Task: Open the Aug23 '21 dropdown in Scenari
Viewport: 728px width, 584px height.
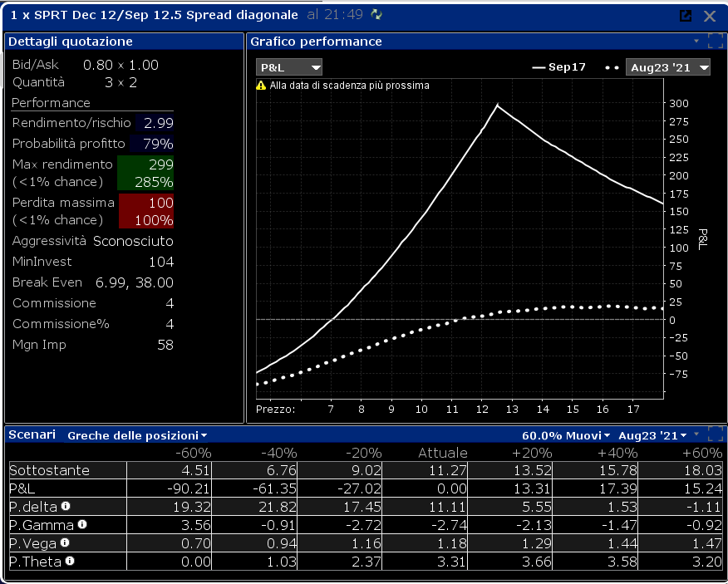Action: (652, 435)
